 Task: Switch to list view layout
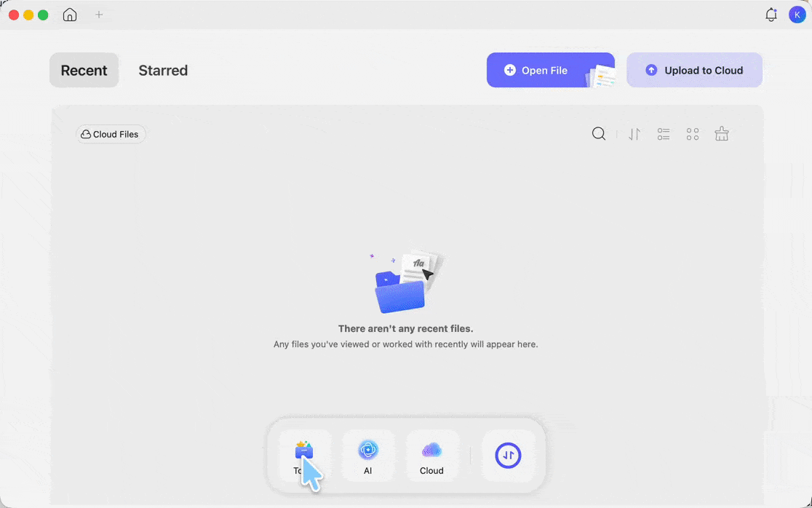tap(664, 134)
